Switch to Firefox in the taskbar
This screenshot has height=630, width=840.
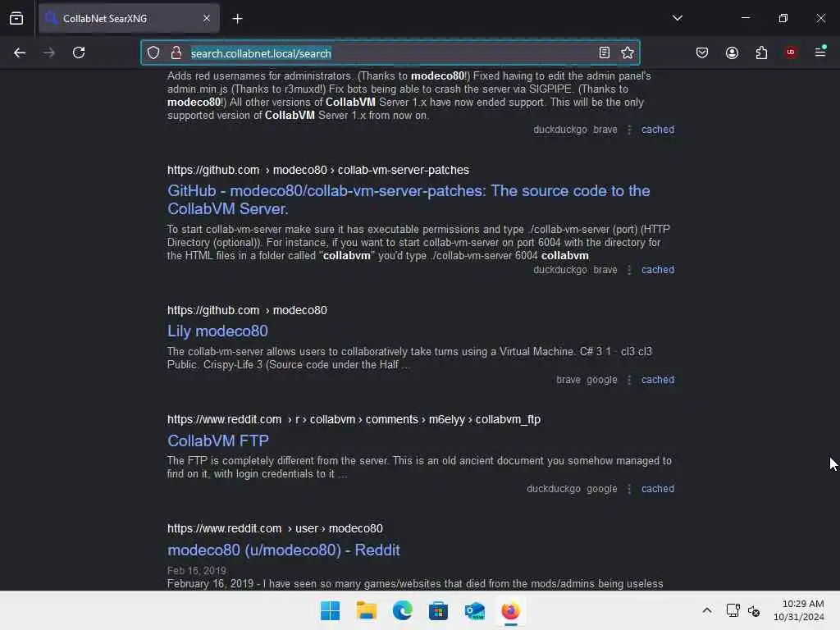510,610
